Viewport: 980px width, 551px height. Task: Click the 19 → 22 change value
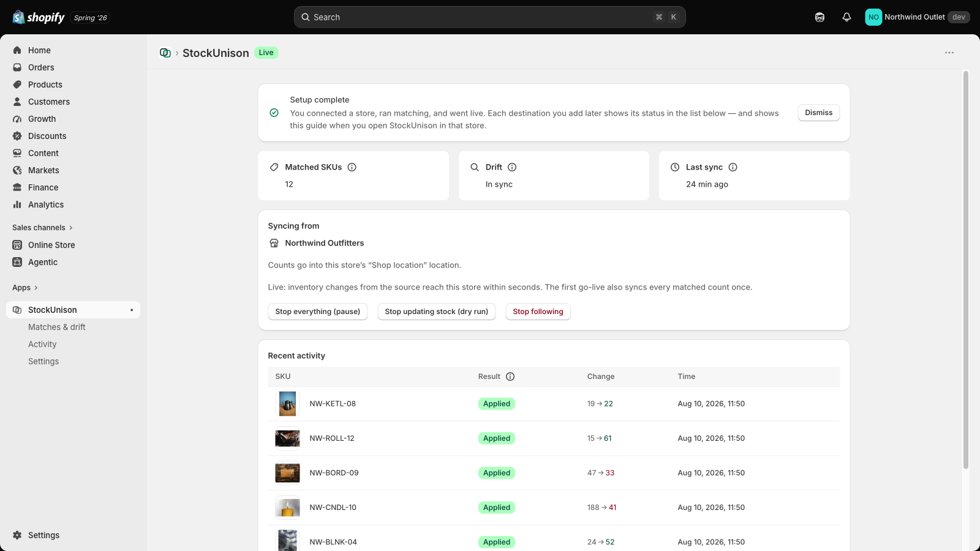[x=600, y=404]
